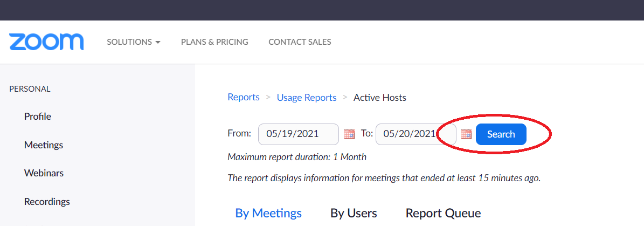
Task: Click the Active Hosts breadcrumb text
Action: click(380, 98)
